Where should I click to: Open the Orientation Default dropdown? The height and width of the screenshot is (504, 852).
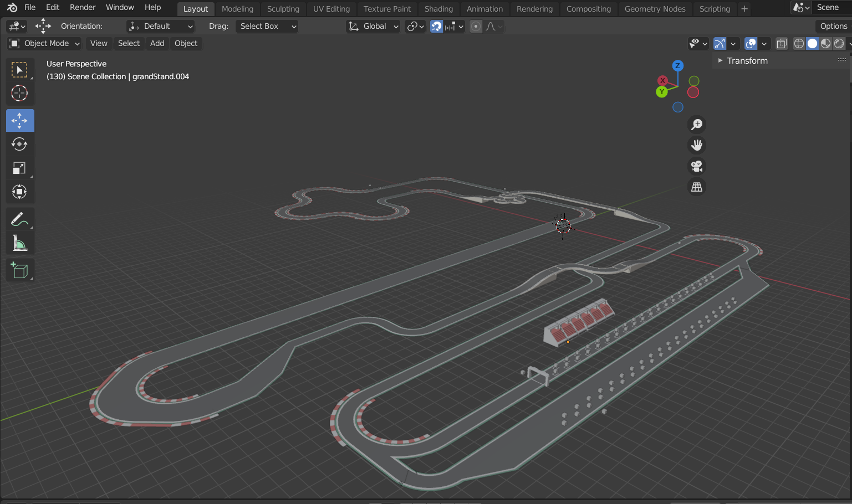coord(161,26)
